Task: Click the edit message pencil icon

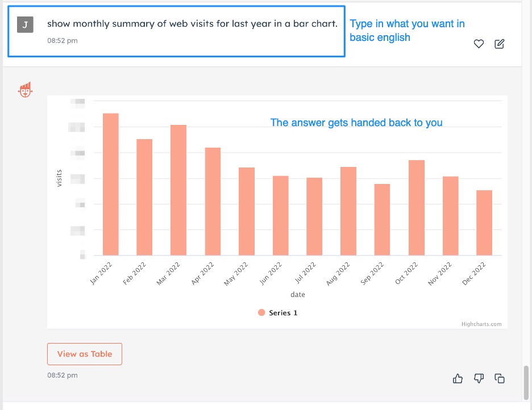Action: point(500,44)
